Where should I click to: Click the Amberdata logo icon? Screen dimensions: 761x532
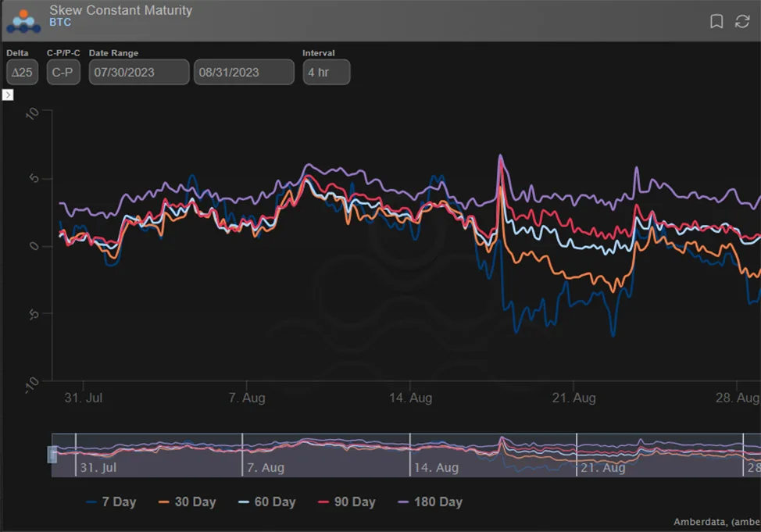click(23, 21)
